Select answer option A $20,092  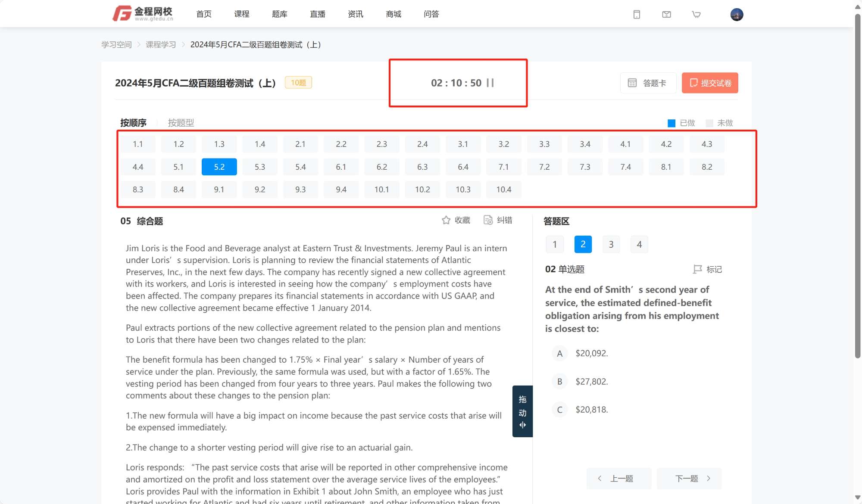point(559,354)
